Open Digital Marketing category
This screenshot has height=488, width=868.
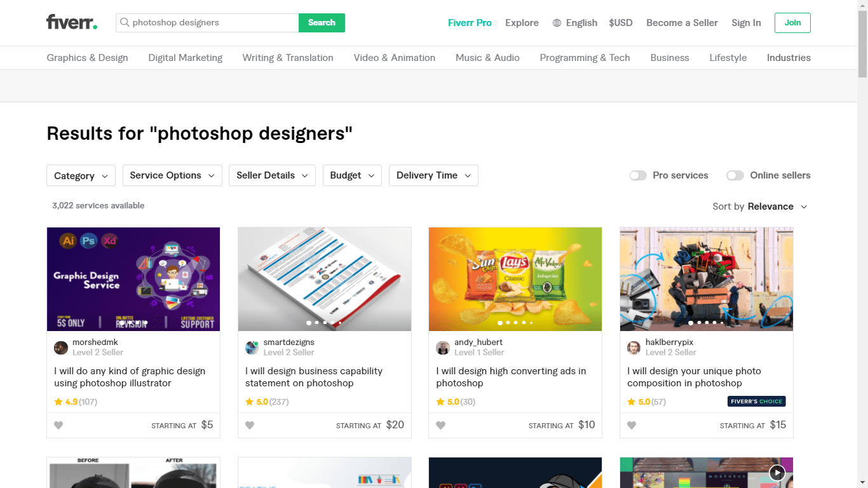(x=186, y=58)
